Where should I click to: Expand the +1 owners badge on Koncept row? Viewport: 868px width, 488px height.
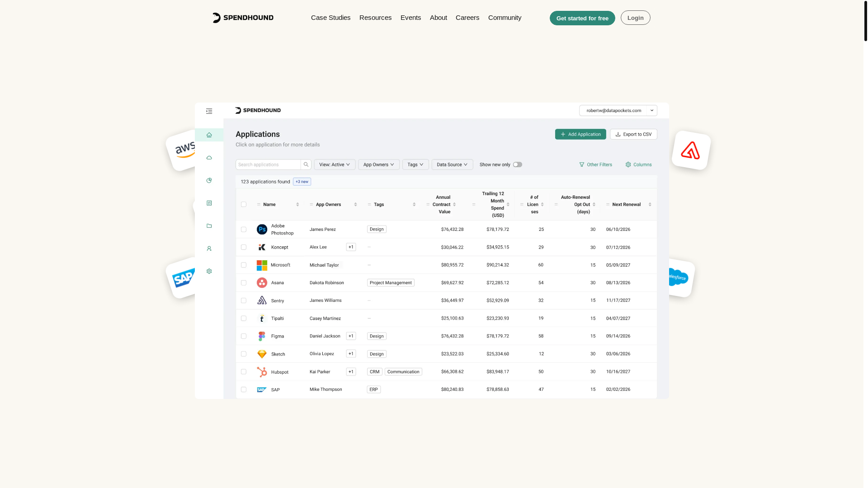point(351,247)
